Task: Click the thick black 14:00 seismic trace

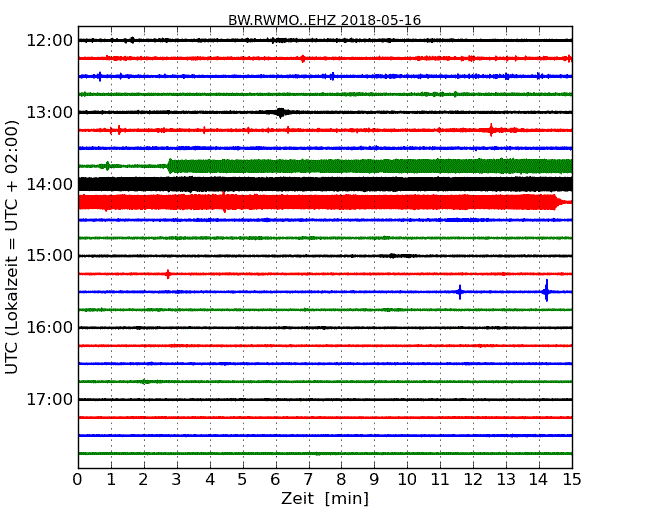Action: pyautogui.click(x=325, y=184)
